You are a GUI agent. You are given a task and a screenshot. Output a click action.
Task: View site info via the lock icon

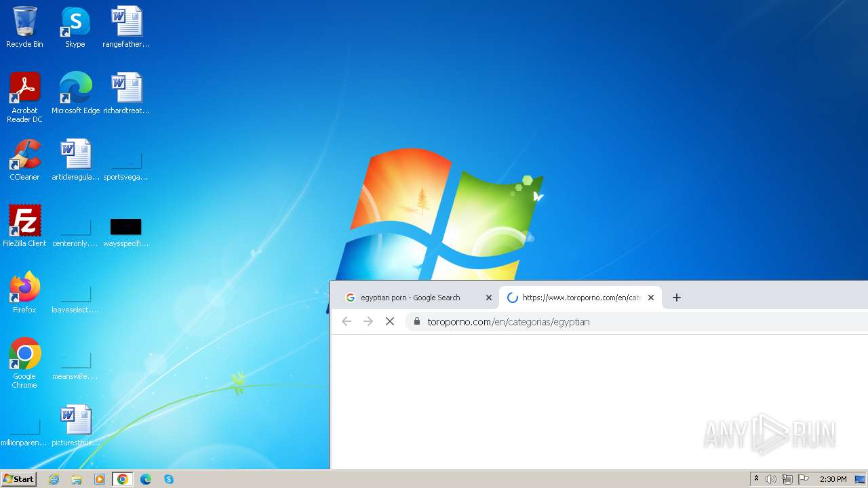point(416,322)
